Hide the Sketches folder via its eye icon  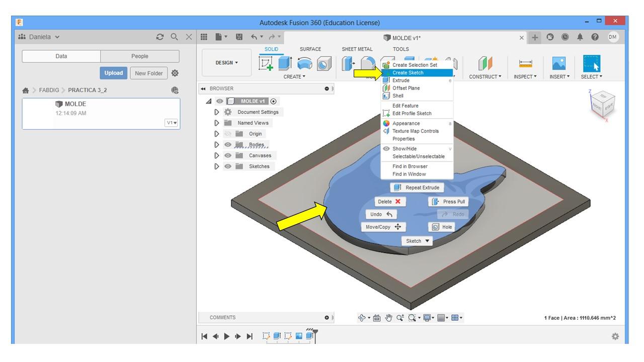pos(228,166)
